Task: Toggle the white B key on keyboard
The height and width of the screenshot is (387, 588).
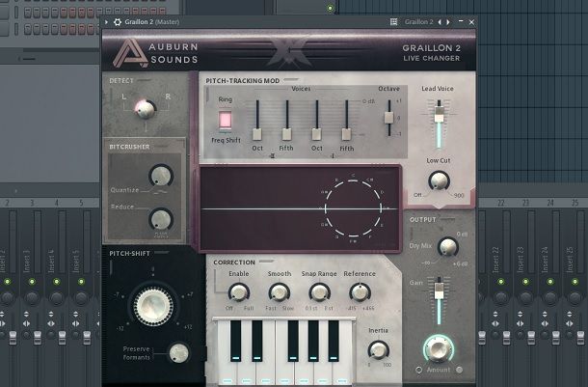Action: click(x=343, y=372)
